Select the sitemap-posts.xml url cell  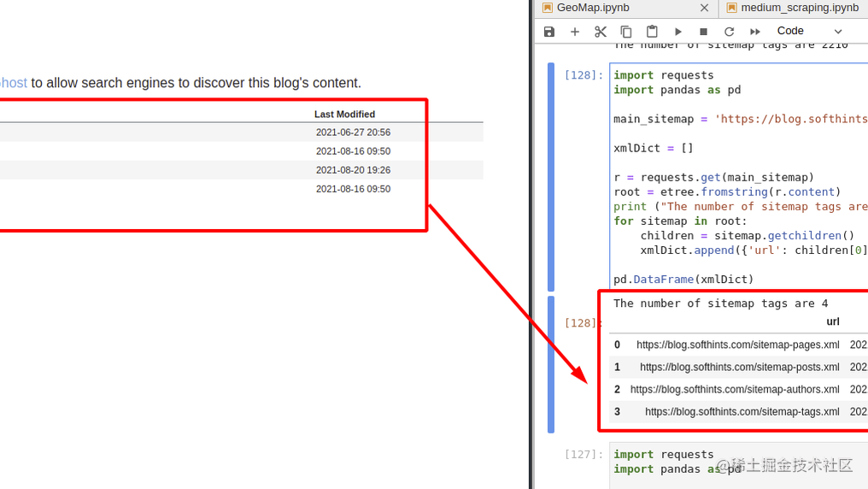tap(739, 367)
